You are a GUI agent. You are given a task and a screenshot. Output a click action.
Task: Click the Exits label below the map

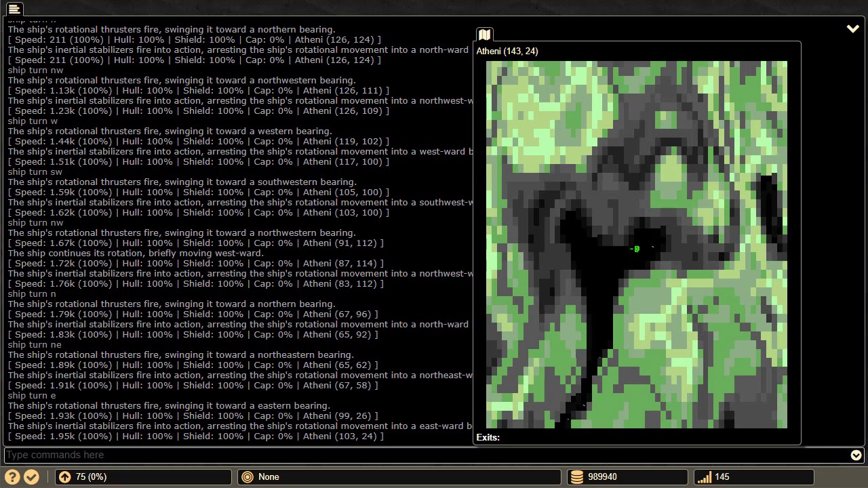[x=488, y=438]
